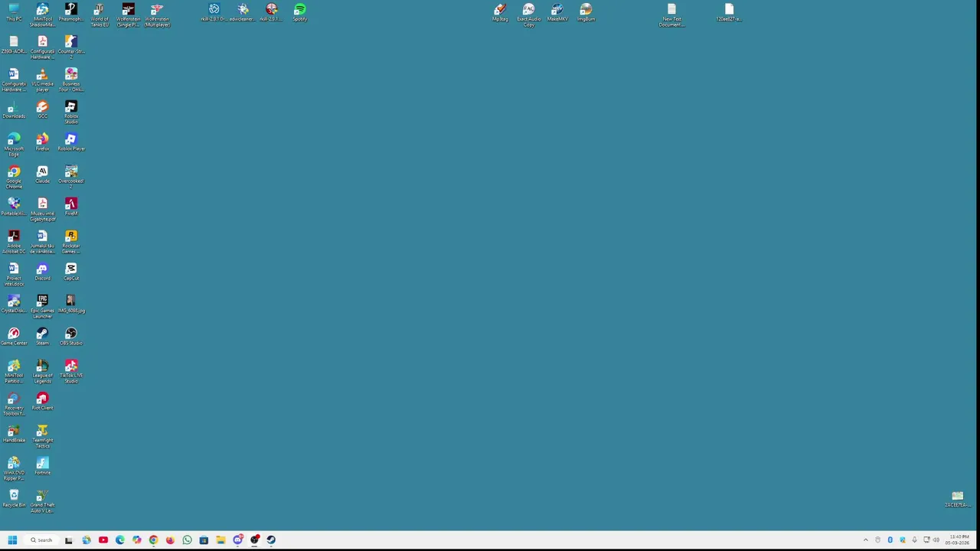Open HandBrake desktop shortcut

tap(13, 433)
